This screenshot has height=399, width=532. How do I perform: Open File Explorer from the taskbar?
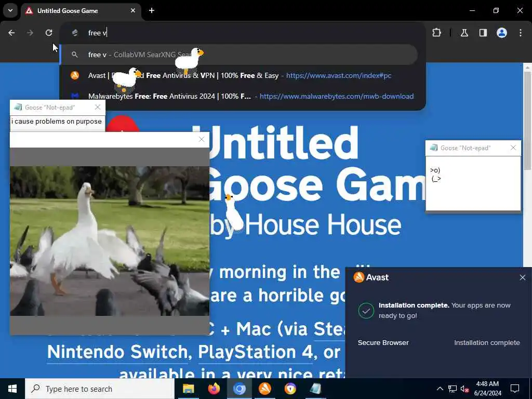[x=188, y=389]
